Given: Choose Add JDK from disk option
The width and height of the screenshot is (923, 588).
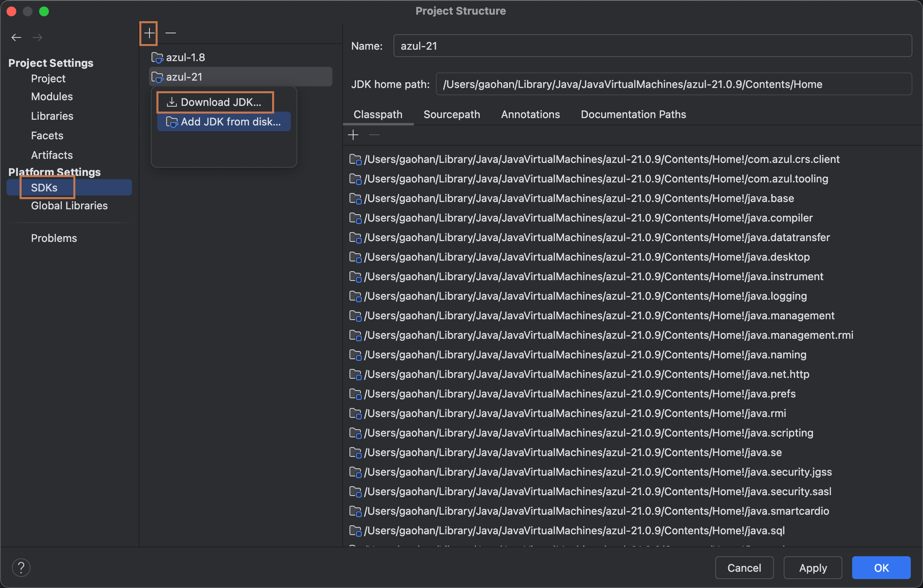Looking at the screenshot, I should tap(230, 122).
